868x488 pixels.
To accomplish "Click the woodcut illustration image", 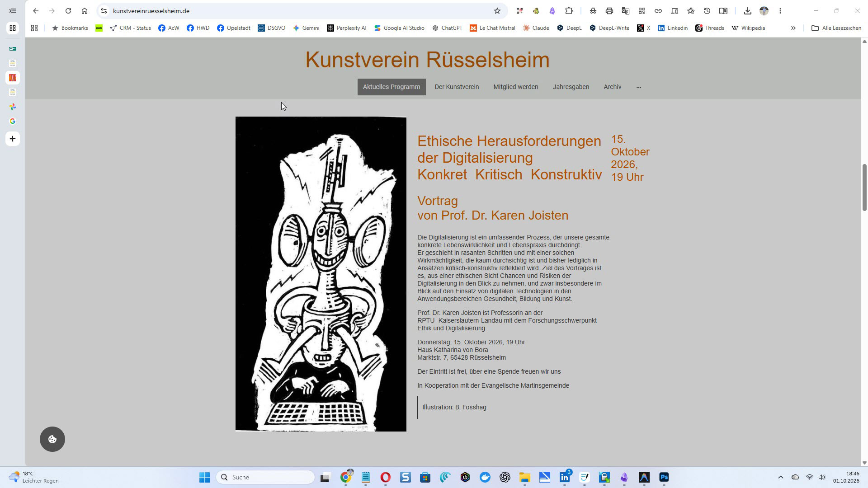I will (x=321, y=274).
